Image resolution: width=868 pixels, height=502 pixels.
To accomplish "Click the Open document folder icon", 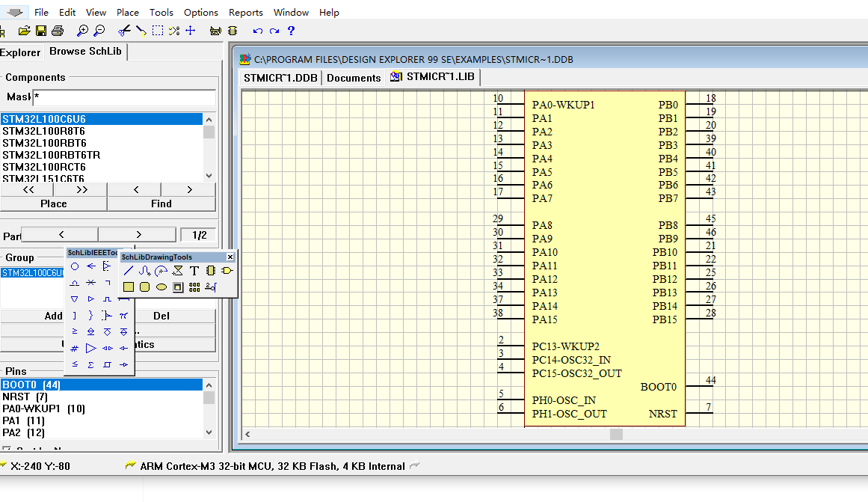I will tap(24, 31).
